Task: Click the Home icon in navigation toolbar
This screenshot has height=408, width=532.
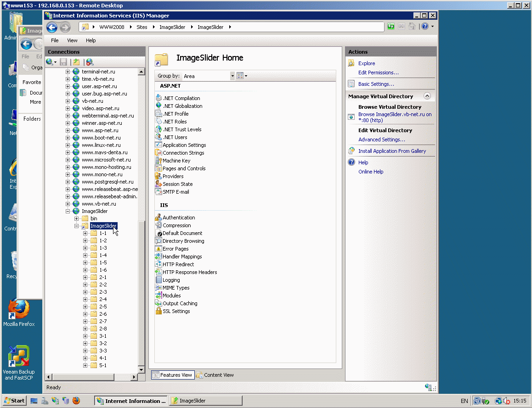Action: click(412, 27)
